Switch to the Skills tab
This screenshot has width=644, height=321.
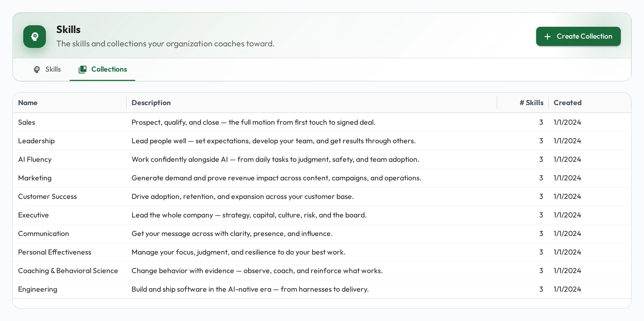click(47, 69)
